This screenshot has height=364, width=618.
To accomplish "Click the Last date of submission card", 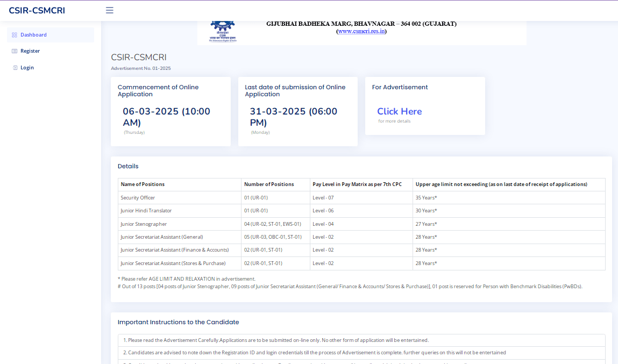I will (297, 111).
